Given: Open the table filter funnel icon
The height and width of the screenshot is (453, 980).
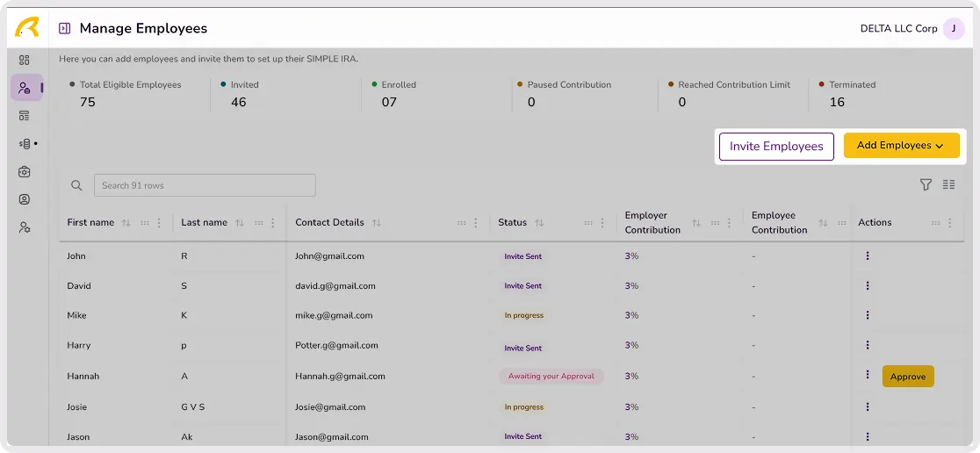Looking at the screenshot, I should click(926, 184).
